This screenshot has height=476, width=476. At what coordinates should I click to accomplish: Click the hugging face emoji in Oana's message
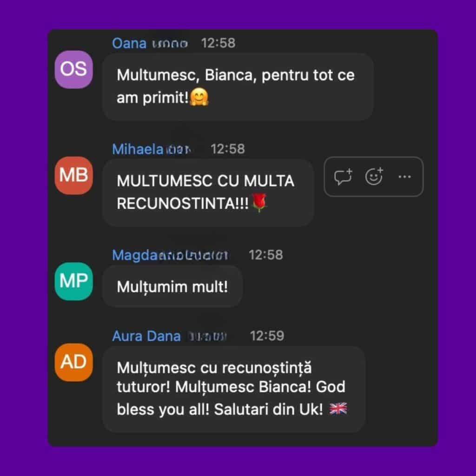click(199, 97)
